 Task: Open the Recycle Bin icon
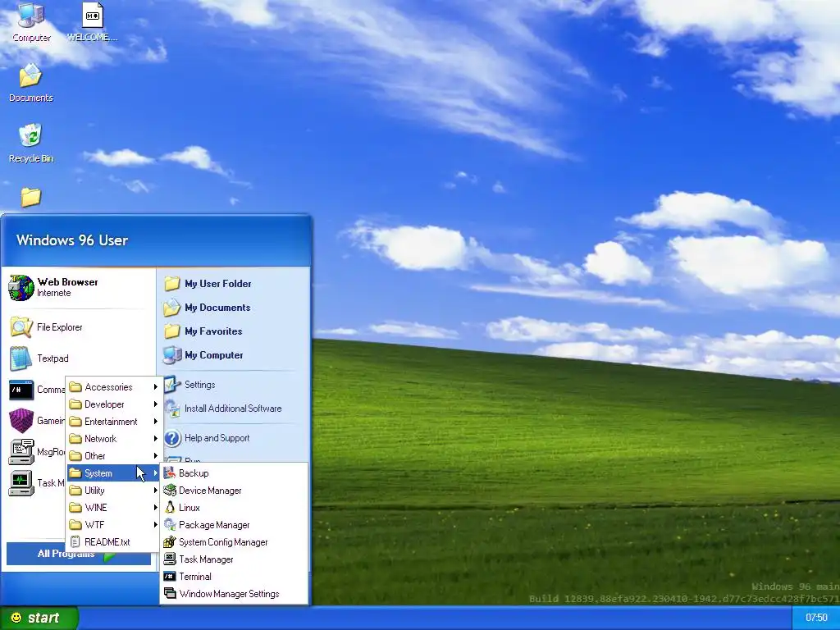(x=31, y=144)
